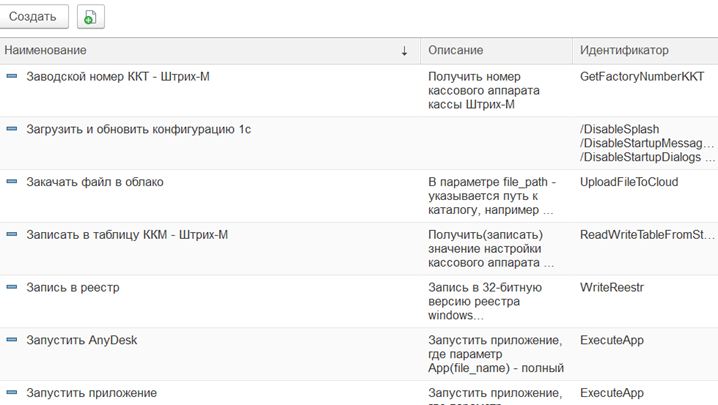This screenshot has height=405, width=718.
Task: Click the row icon for Запустить приложение
Action: tap(12, 393)
